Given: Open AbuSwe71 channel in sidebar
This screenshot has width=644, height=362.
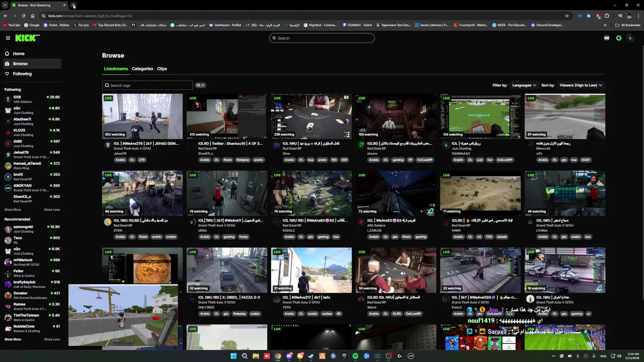Looking at the screenshot, I should coord(31,121).
